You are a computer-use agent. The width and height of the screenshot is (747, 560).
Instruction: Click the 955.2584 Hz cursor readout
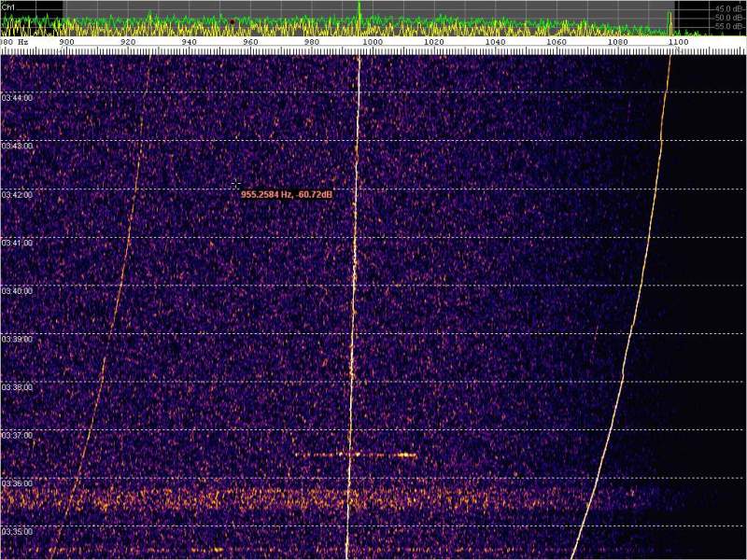tap(287, 194)
